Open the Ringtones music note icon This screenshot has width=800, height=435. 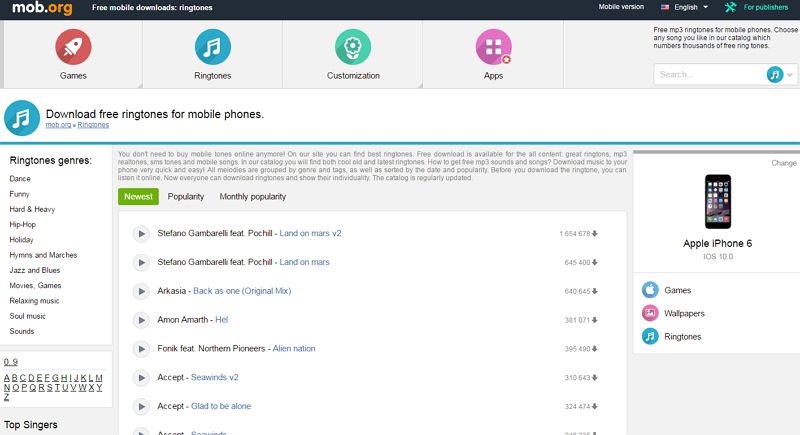tap(213, 47)
